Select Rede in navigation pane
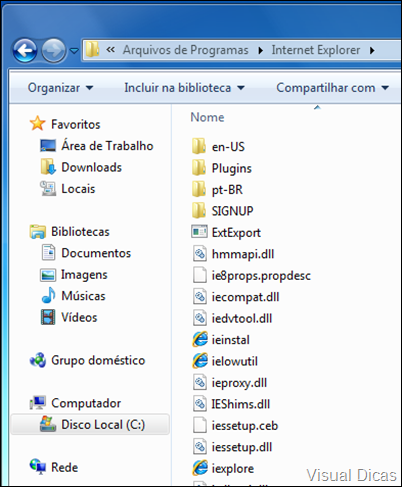This screenshot has height=487, width=402. [x=65, y=467]
